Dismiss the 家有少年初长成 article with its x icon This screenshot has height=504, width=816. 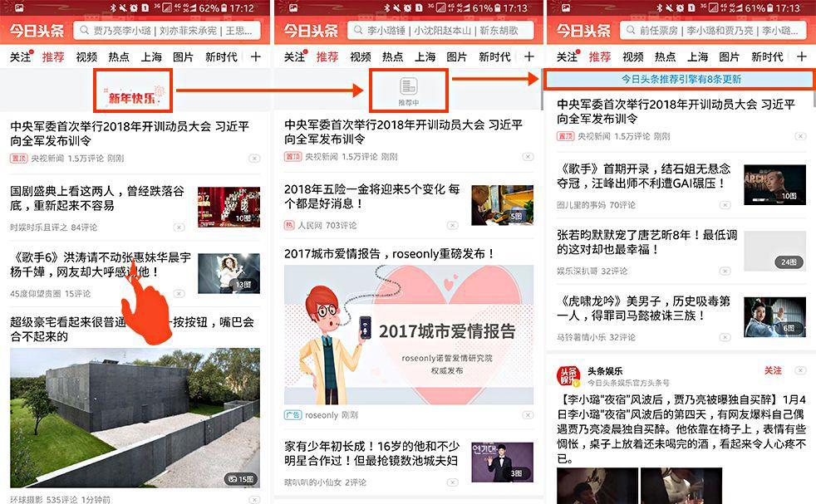pos(453,482)
